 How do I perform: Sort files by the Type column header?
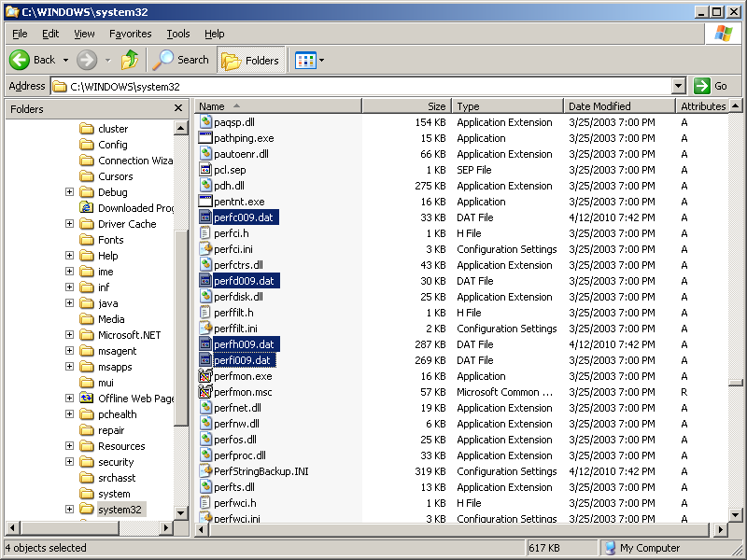coord(507,106)
